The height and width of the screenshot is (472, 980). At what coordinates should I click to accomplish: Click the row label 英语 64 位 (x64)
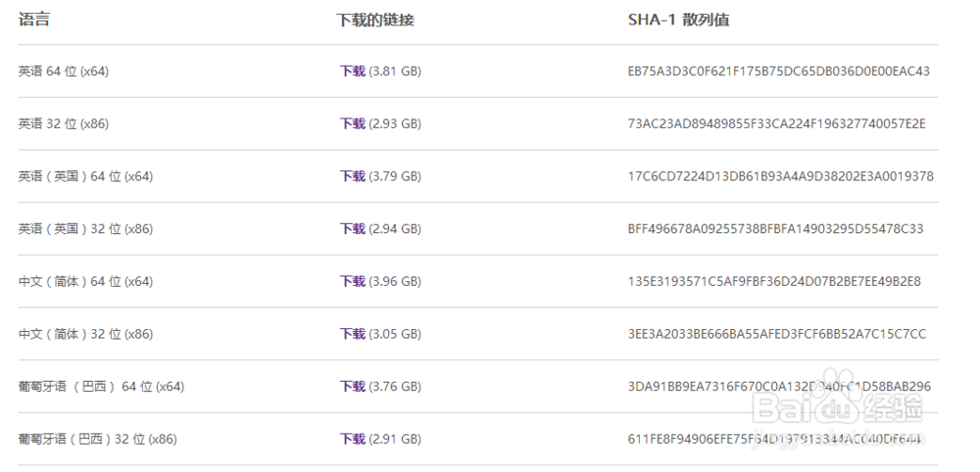63,71
